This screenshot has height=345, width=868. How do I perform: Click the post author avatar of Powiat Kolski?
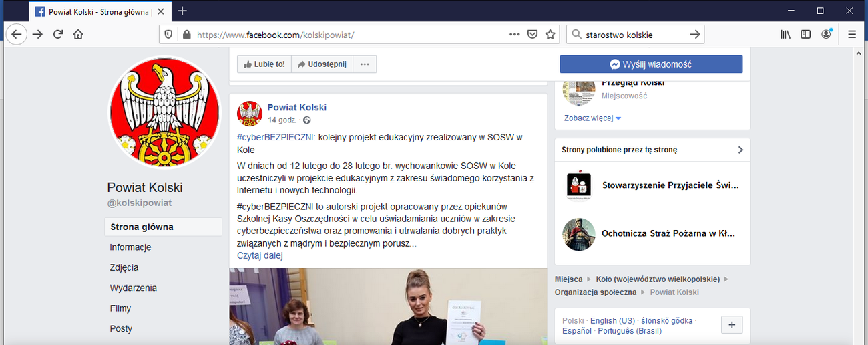250,114
